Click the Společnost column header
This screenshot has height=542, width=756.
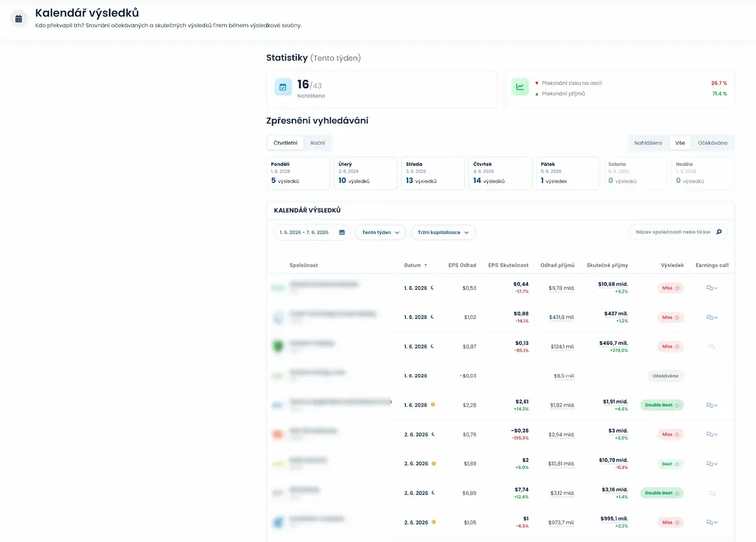click(304, 265)
